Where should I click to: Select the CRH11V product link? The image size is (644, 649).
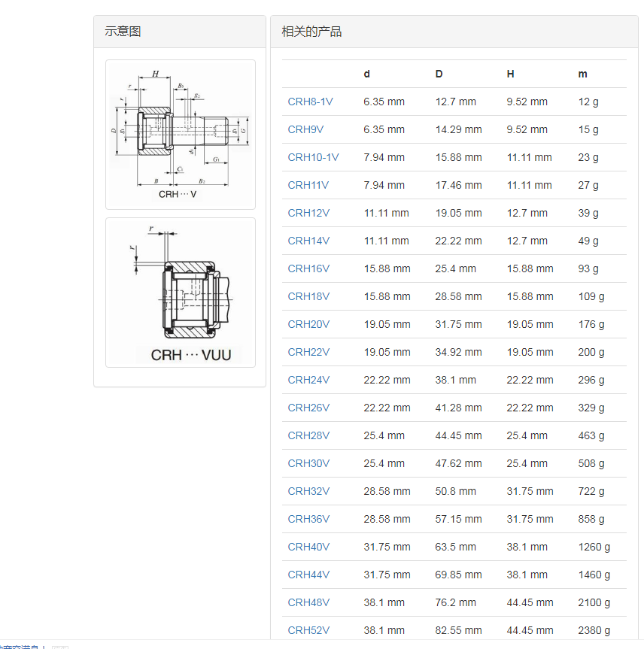coord(308,185)
